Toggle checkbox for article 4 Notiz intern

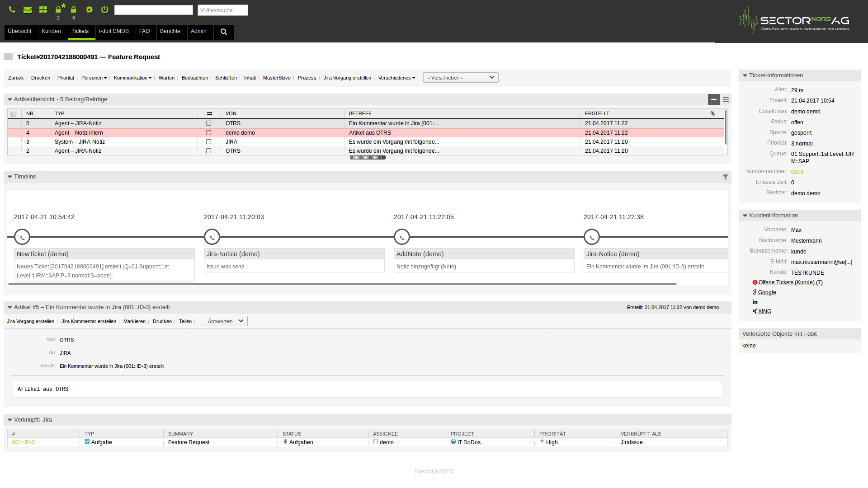[209, 133]
